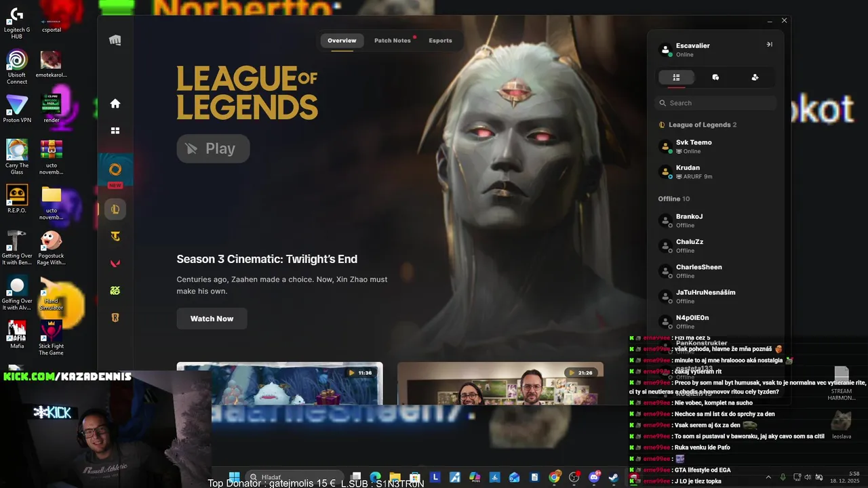Open the ucto novemb WinRAR archive
Image resolution: width=868 pixels, height=488 pixels.
coord(52,157)
